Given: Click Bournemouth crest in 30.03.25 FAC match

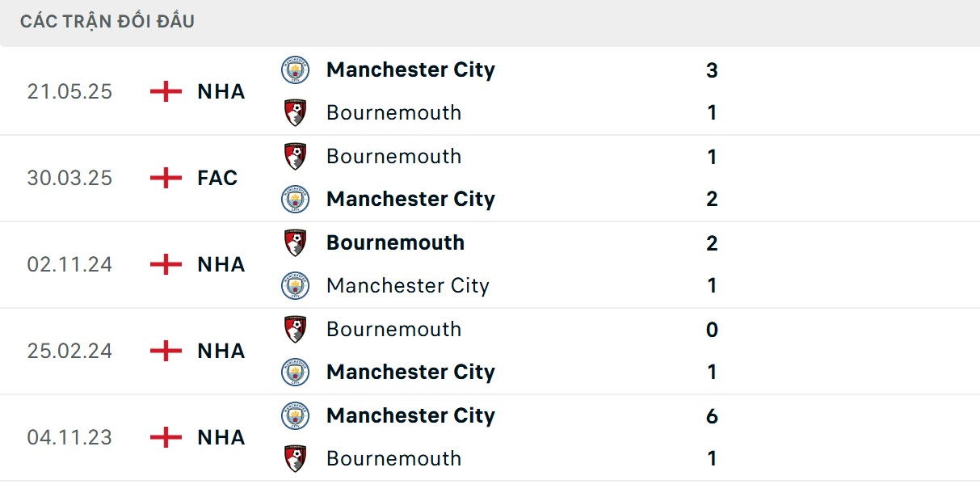Looking at the screenshot, I should 295,156.
